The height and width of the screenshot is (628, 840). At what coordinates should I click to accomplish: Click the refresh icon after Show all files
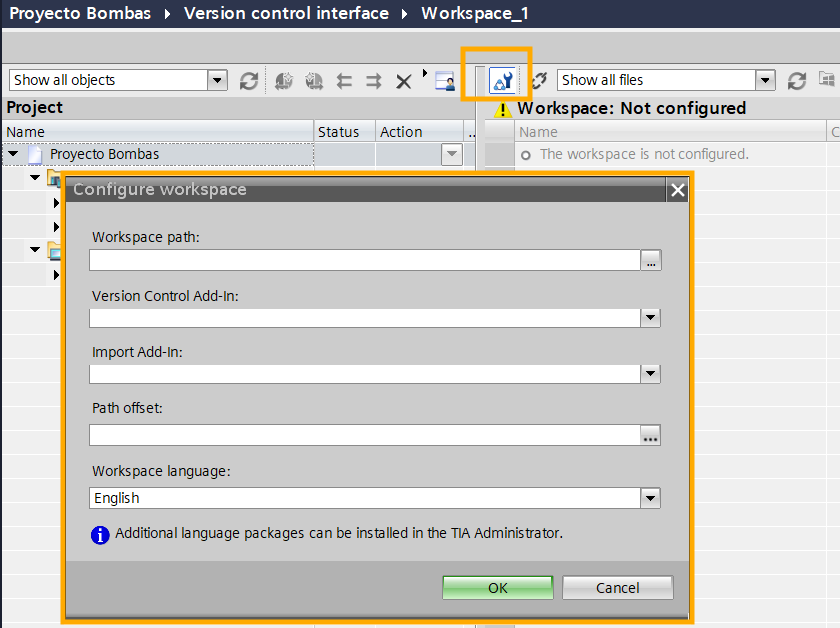pyautogui.click(x=797, y=81)
